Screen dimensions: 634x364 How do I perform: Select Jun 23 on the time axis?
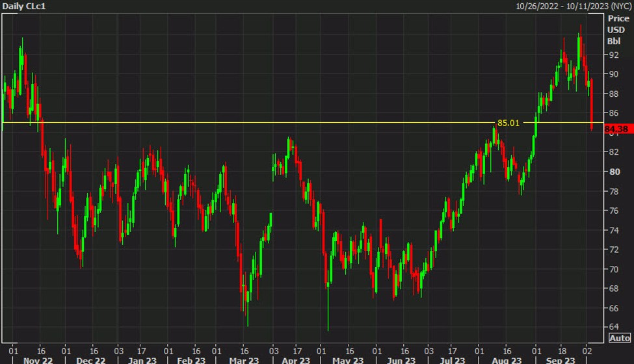[x=401, y=359]
